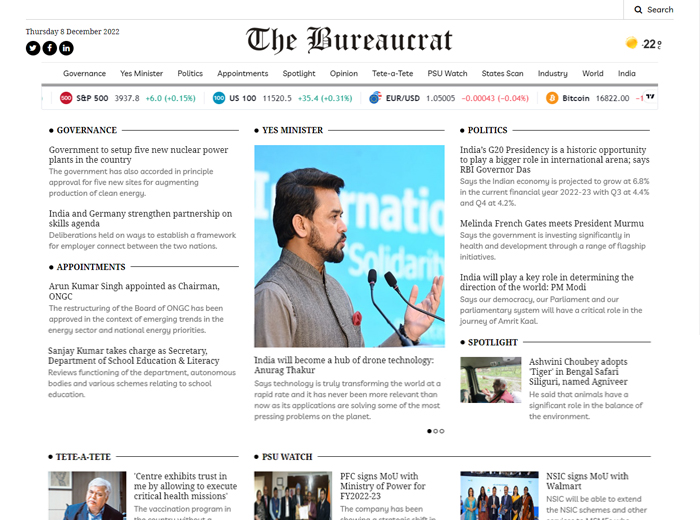Viewport: 700px width, 520px height.
Task: Open nuclear power plants article headline
Action: (x=138, y=155)
